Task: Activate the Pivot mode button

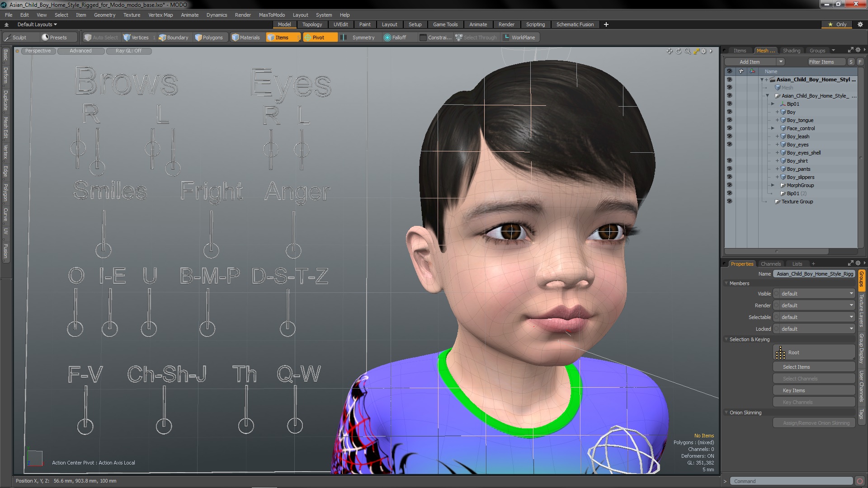Action: coord(319,38)
